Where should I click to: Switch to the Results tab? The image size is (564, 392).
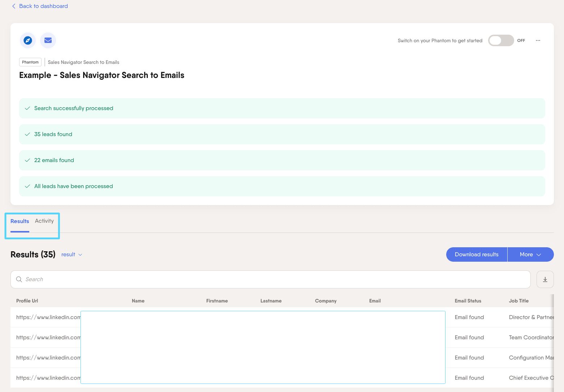click(x=20, y=221)
